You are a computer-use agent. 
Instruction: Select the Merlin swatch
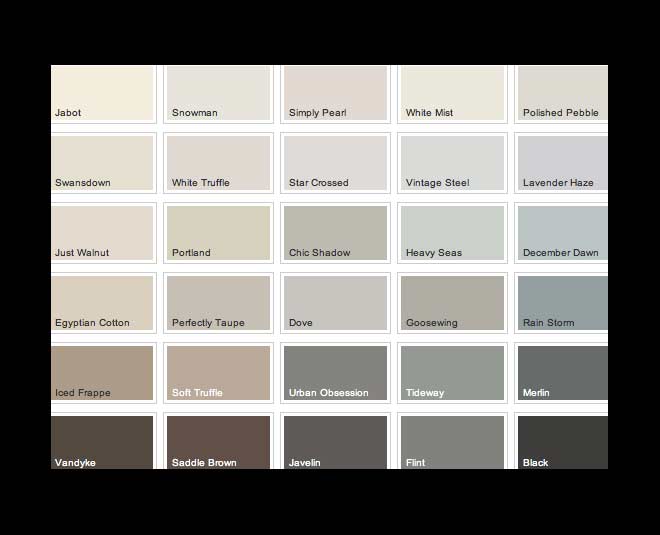click(563, 373)
